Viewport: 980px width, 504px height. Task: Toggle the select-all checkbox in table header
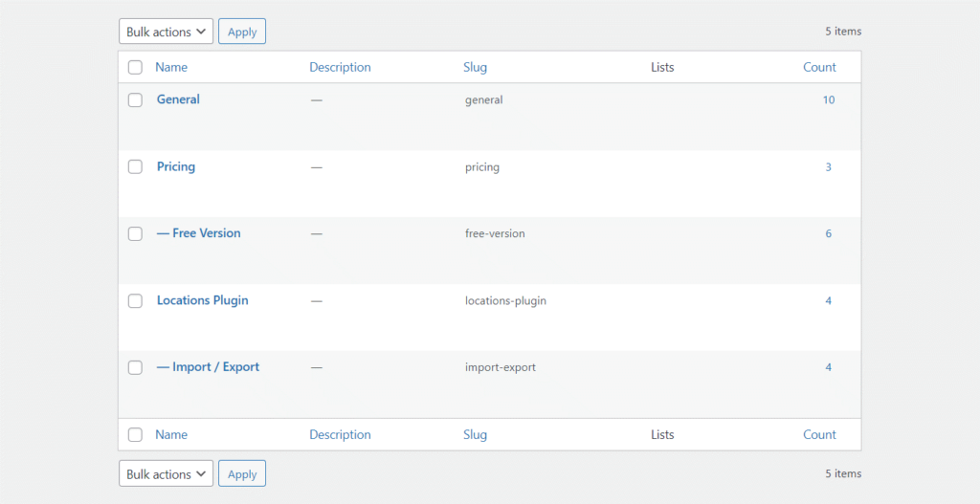[x=135, y=67]
